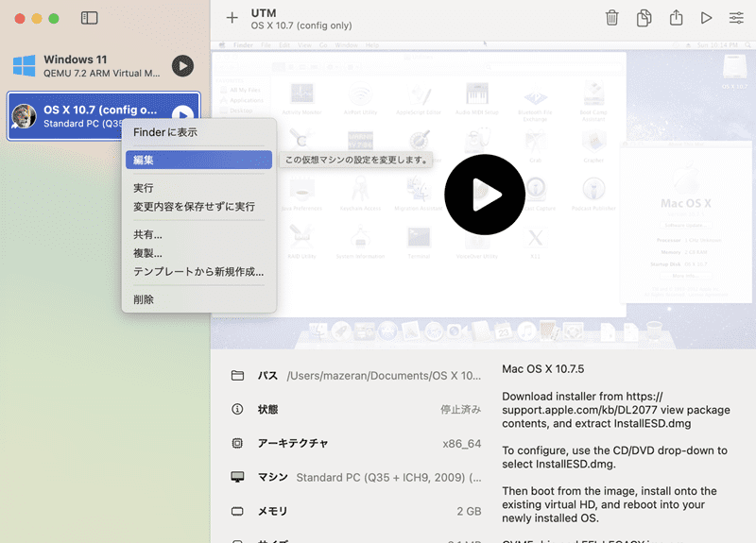Click the play triangle in the toolbar
This screenshot has height=543, width=756.
706,18
